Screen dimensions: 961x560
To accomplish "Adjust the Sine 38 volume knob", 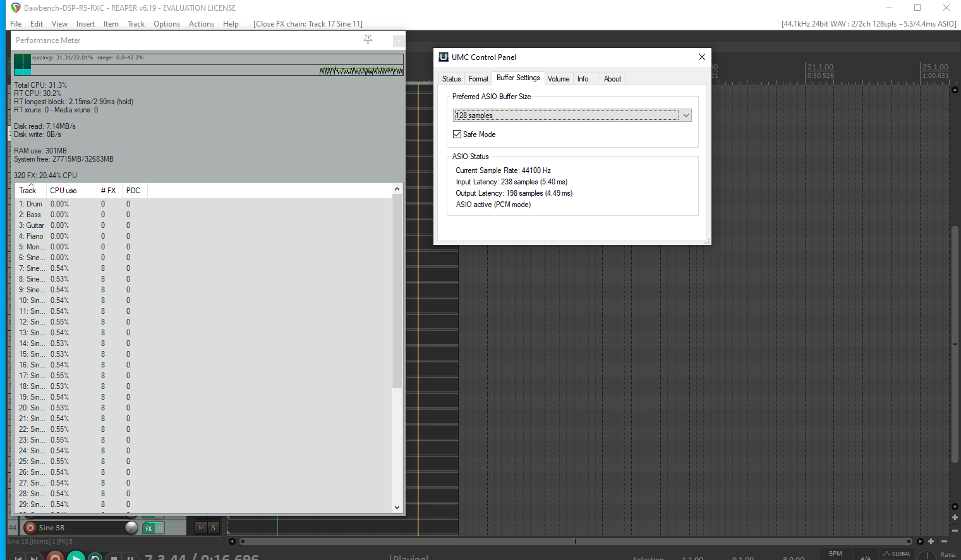I will [x=131, y=528].
